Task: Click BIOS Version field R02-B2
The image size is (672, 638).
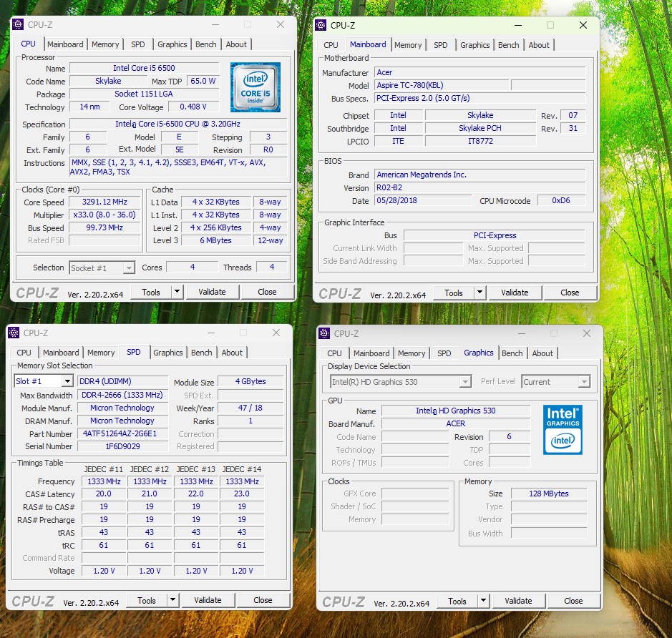Action: point(479,187)
